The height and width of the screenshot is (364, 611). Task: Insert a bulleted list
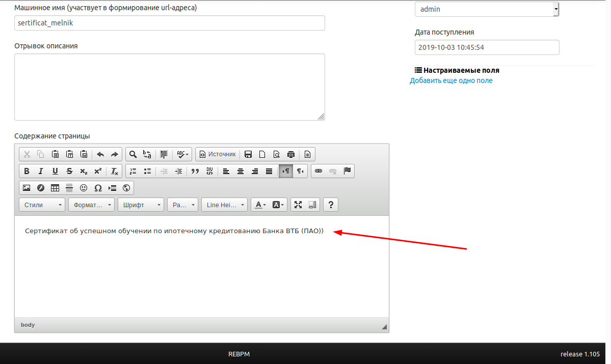(x=147, y=171)
